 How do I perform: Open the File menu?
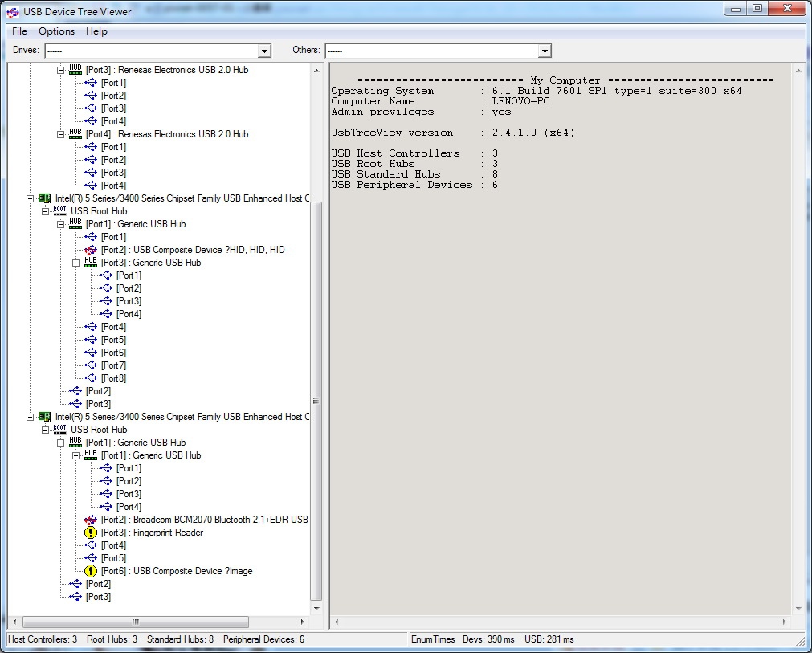click(19, 31)
